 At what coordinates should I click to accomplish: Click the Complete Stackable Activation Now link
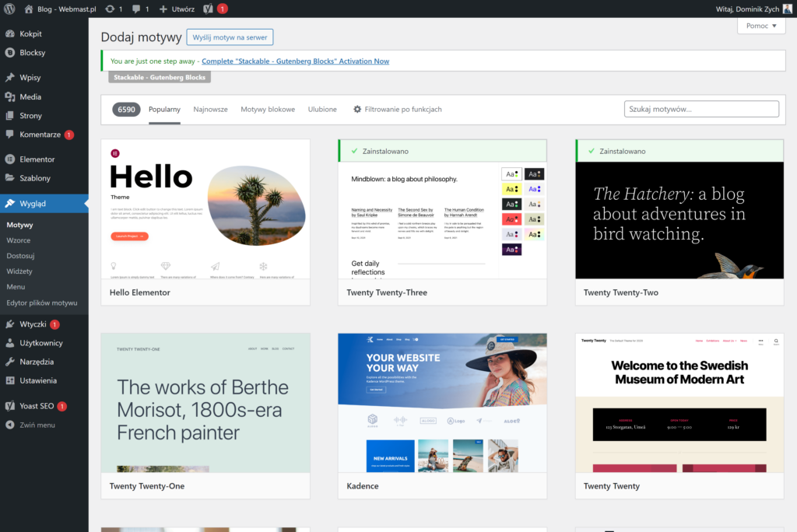click(295, 61)
